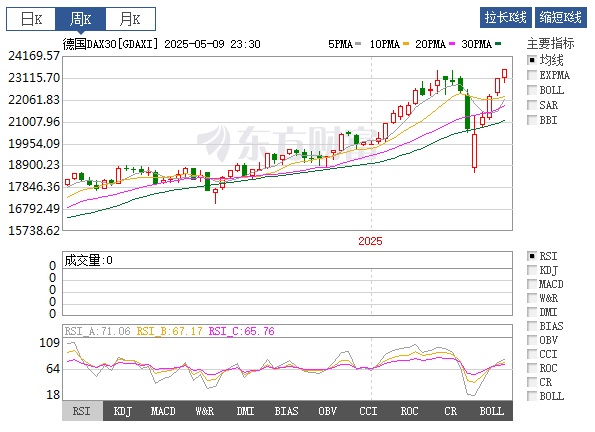595x432 pixels.
Task: Click the 20PMA legend label
Action: (430, 44)
